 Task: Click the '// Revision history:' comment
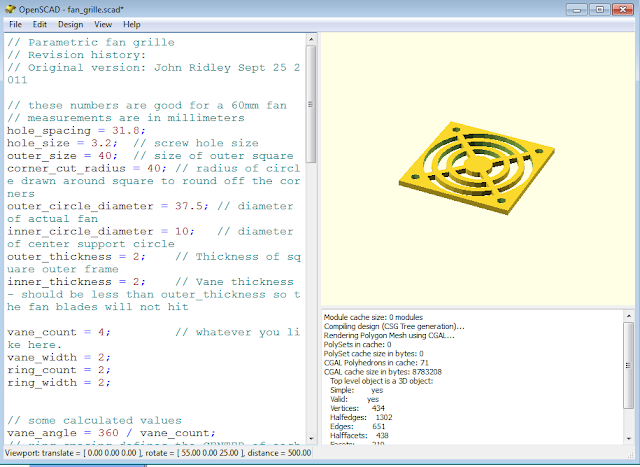pos(76,55)
